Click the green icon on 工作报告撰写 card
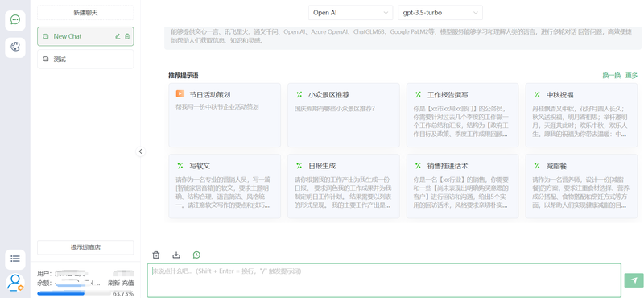 point(418,94)
